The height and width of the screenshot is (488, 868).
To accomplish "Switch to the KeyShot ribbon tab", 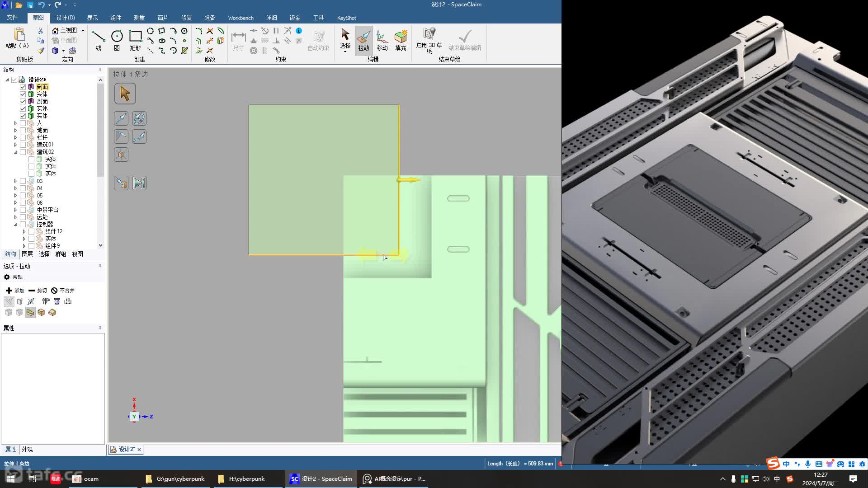I will click(x=346, y=18).
